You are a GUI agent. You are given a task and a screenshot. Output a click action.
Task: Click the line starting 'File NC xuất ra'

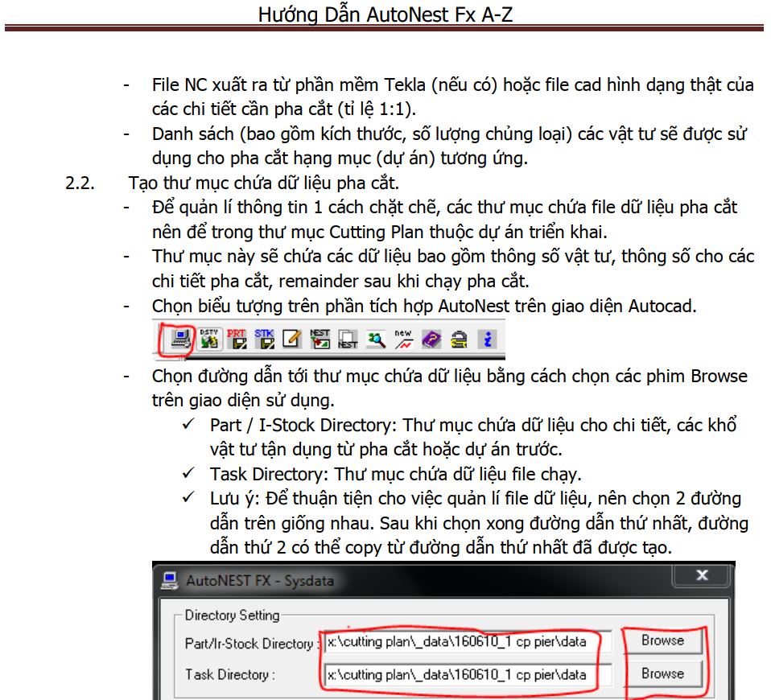[x=452, y=84]
